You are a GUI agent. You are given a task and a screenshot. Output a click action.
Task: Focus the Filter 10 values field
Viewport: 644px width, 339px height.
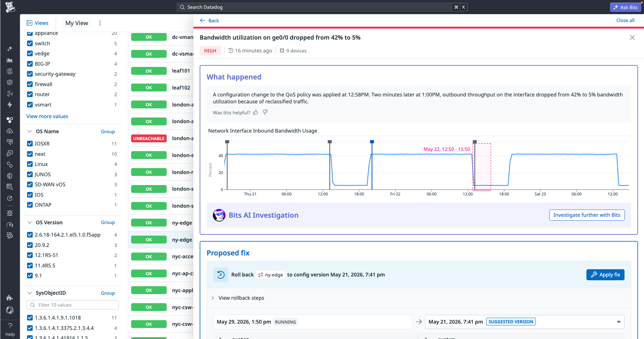coord(72,305)
